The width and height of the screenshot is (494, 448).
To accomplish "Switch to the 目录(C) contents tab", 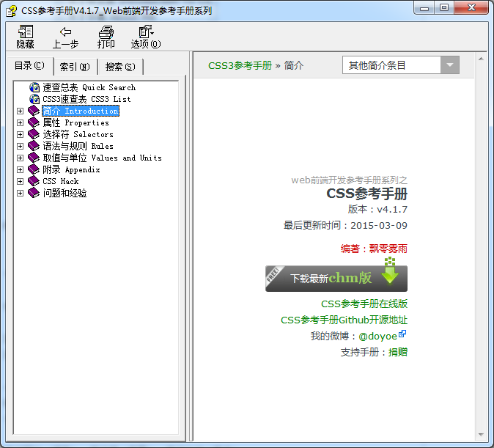I will point(30,65).
